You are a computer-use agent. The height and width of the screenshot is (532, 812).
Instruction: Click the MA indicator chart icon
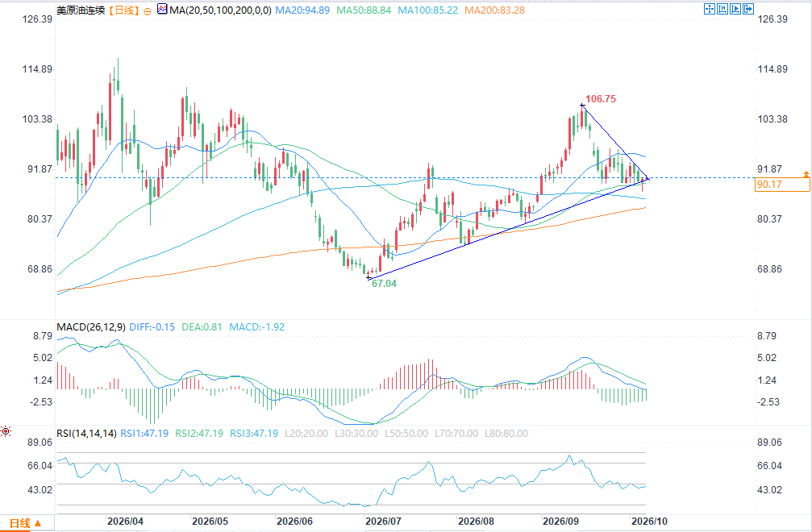coord(162,10)
